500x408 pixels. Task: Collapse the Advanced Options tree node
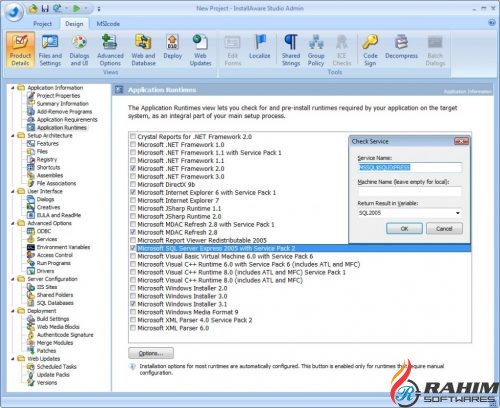tap(13, 223)
